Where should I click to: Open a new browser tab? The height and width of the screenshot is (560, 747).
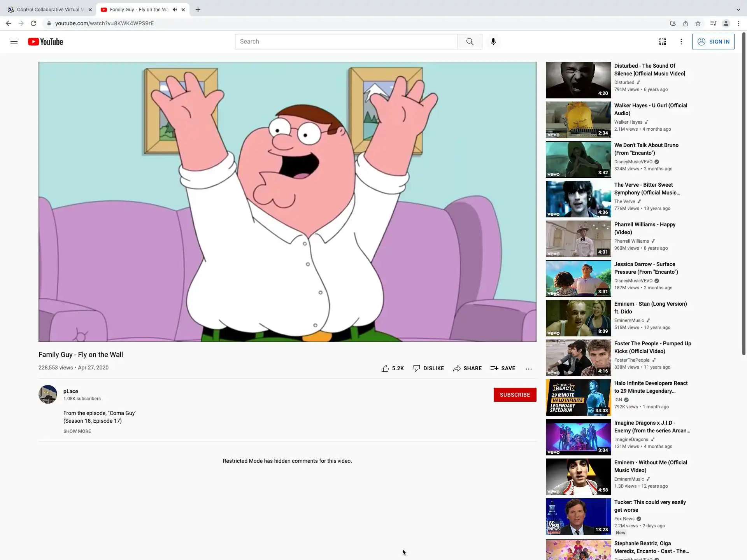click(198, 10)
